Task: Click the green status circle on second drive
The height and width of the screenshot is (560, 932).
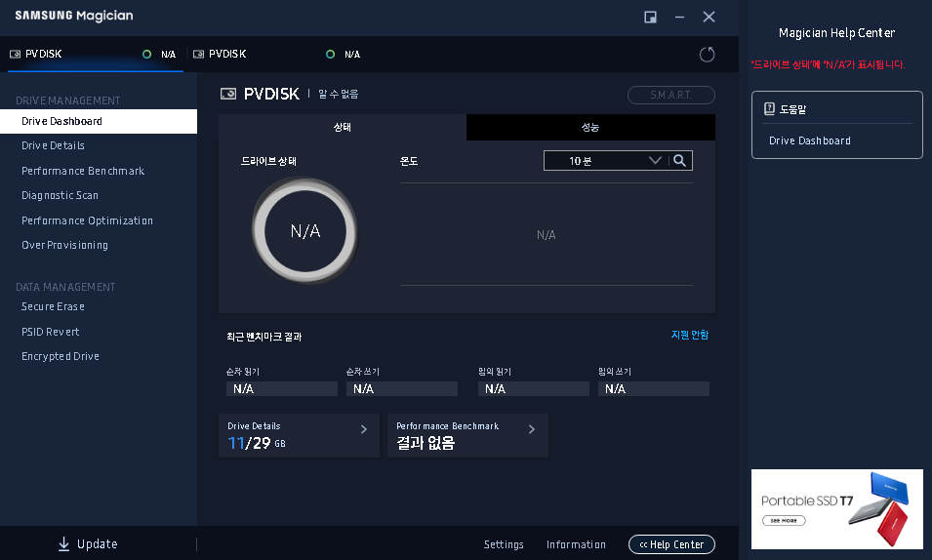Action: click(x=331, y=54)
